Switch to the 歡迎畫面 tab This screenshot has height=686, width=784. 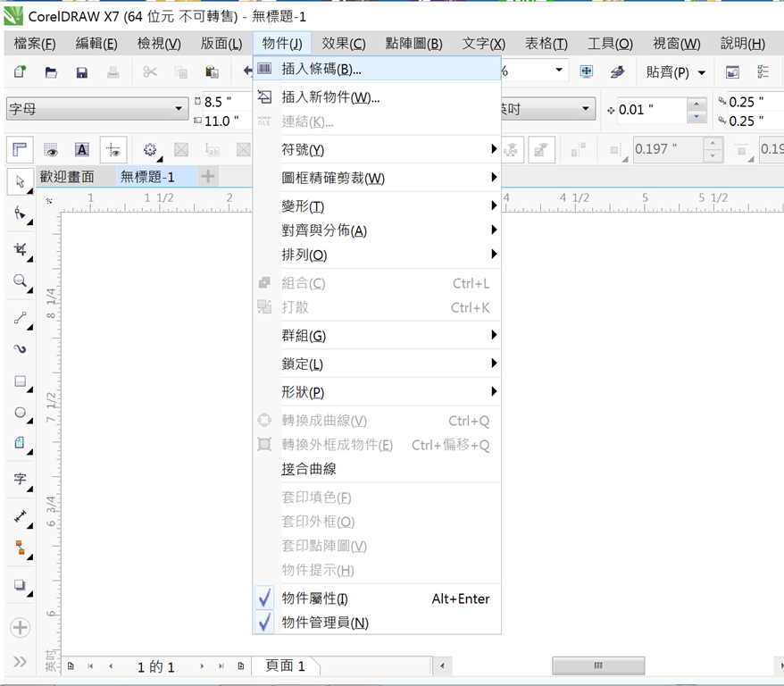(67, 177)
